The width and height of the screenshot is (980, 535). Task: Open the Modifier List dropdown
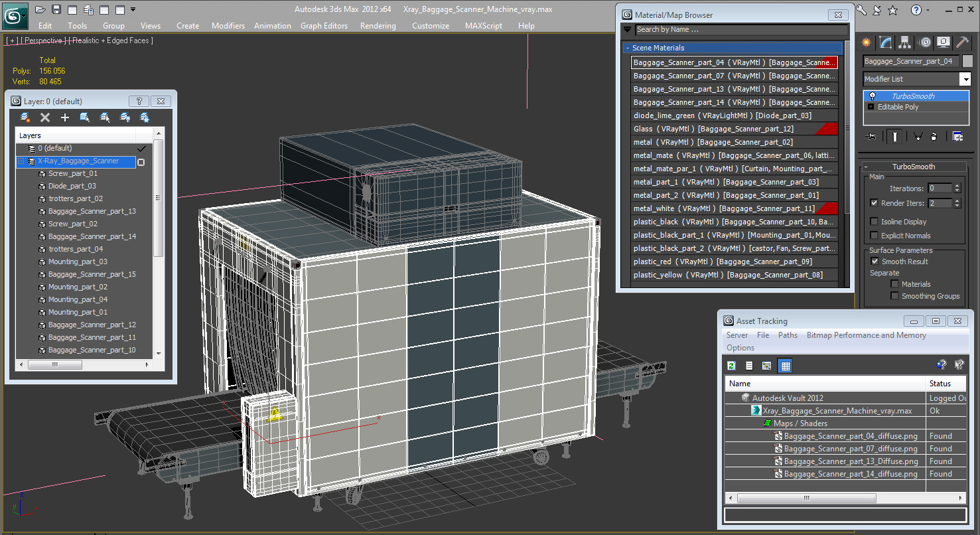click(x=965, y=79)
